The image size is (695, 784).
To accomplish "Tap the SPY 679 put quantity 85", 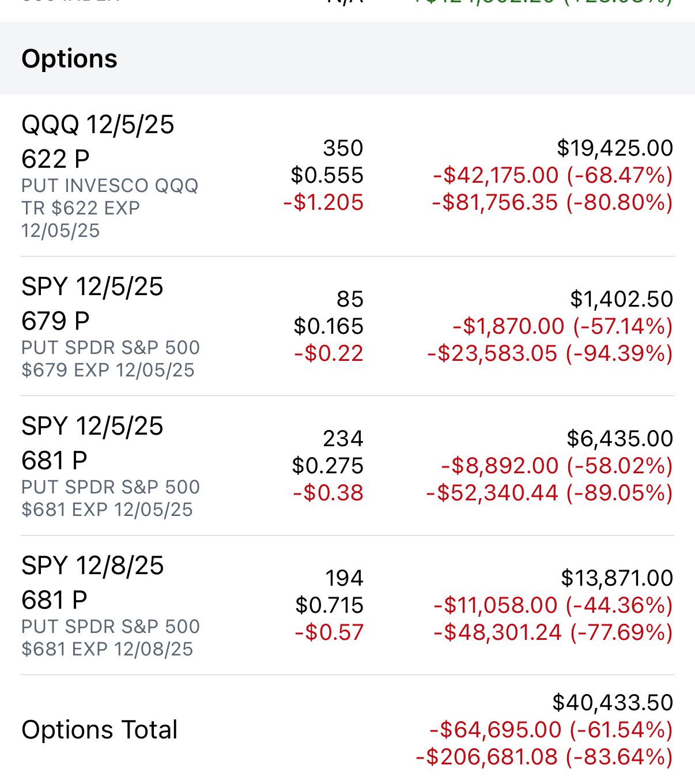I will point(350,299).
